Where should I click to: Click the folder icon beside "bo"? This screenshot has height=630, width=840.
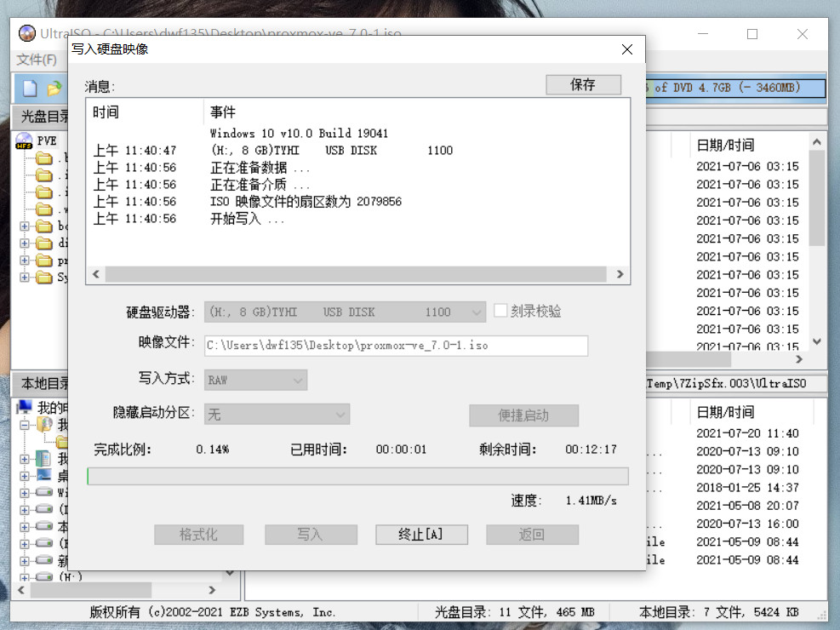[44, 226]
